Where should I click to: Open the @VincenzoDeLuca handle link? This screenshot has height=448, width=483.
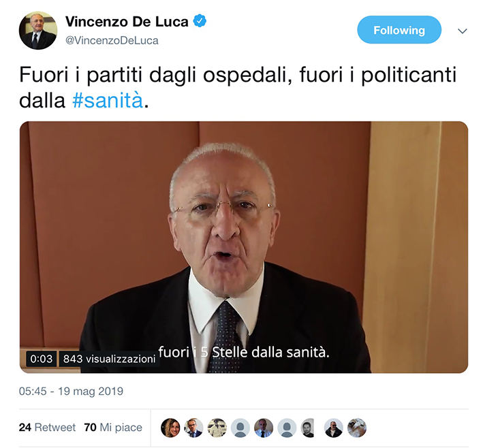pyautogui.click(x=112, y=40)
